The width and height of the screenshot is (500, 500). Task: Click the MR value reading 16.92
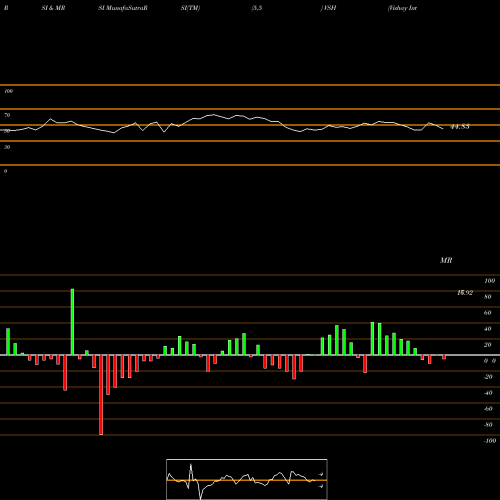[x=465, y=293]
